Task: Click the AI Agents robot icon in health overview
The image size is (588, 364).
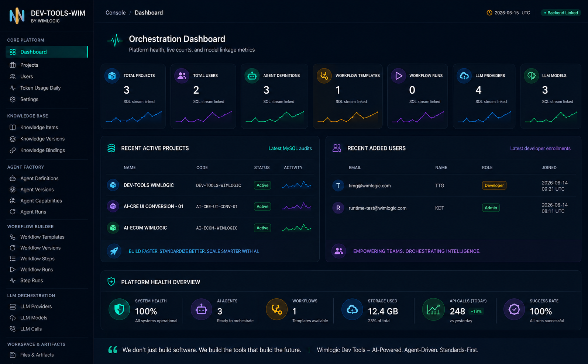Action: coord(201,309)
